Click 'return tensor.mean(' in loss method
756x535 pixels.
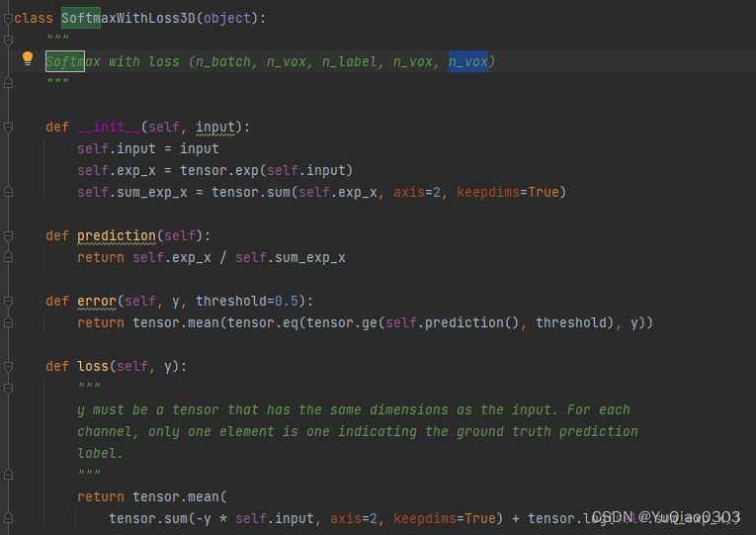pos(152,496)
